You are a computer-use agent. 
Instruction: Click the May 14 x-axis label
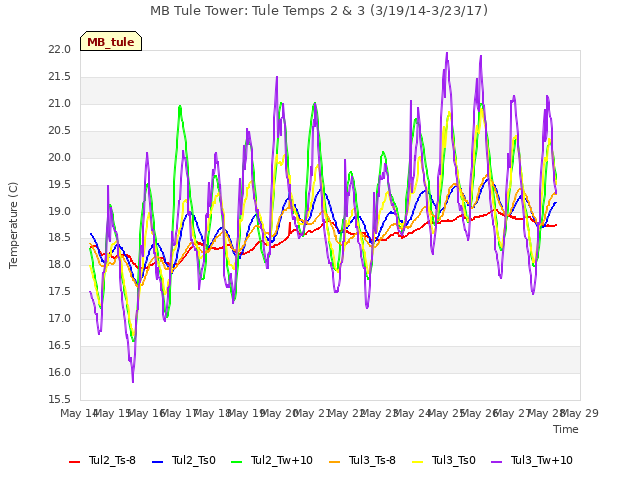(78, 413)
